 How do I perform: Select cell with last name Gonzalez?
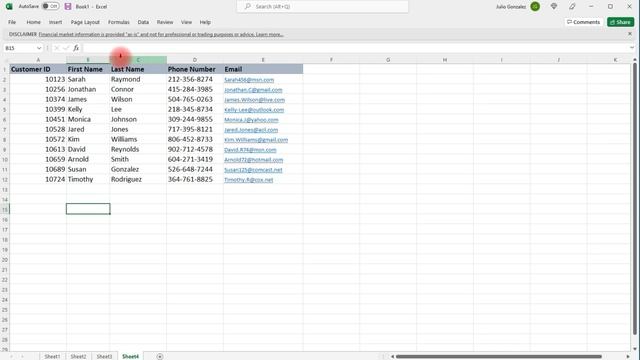click(x=138, y=169)
